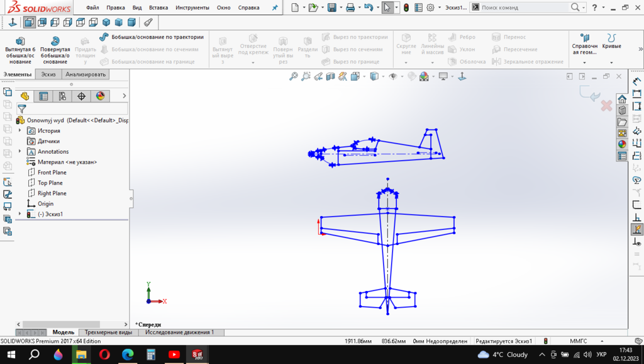Open the Инструменты menu
Screen dimensions: 644x364
[x=192, y=8]
